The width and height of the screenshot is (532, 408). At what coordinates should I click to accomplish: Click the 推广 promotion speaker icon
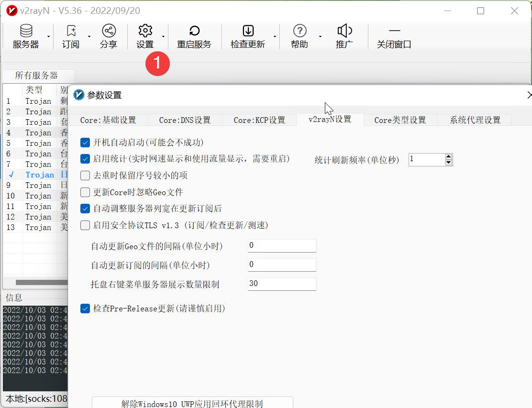point(344,36)
